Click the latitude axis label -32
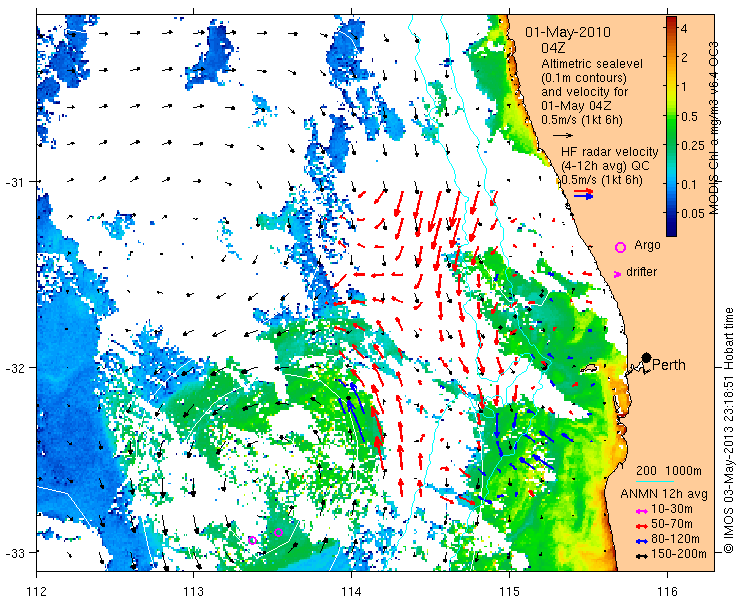 15,367
